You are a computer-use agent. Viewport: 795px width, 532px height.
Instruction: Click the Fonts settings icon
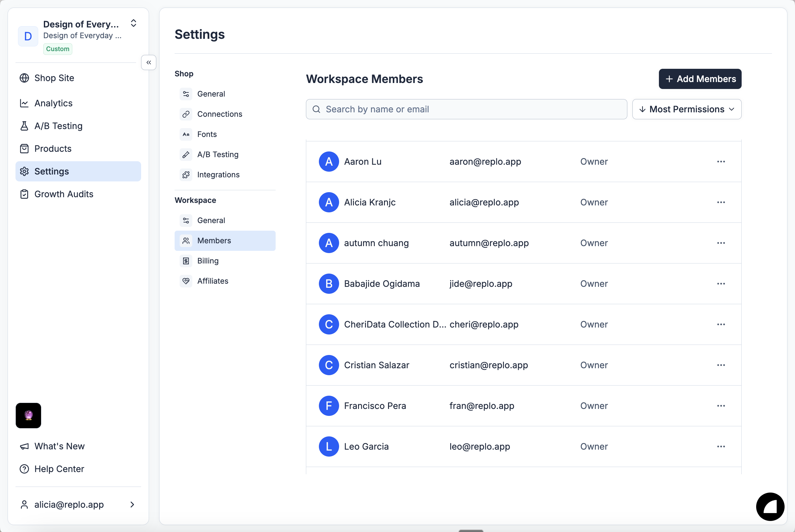click(x=186, y=134)
